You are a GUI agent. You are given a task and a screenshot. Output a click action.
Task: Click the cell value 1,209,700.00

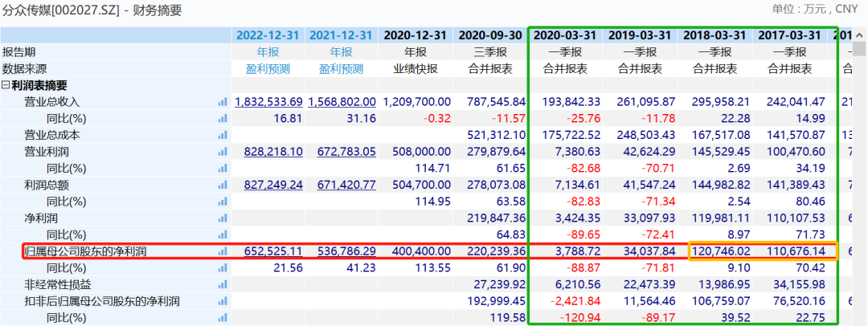[416, 102]
